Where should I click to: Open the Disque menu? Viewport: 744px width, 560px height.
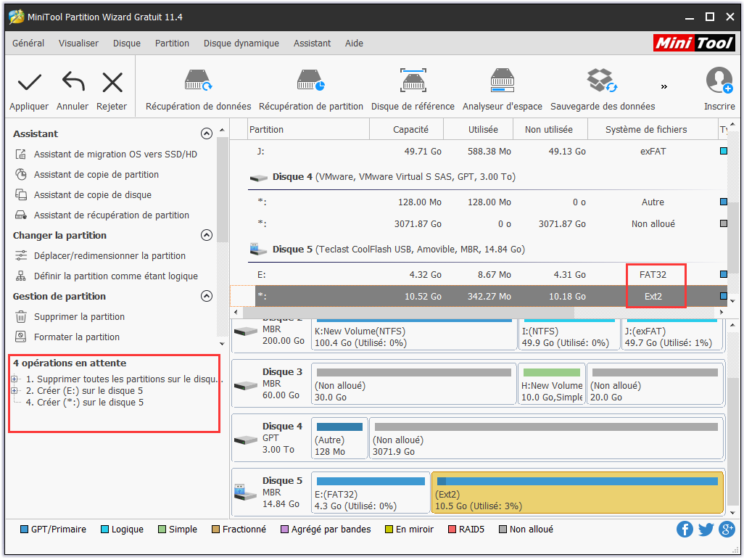pyautogui.click(x=127, y=44)
